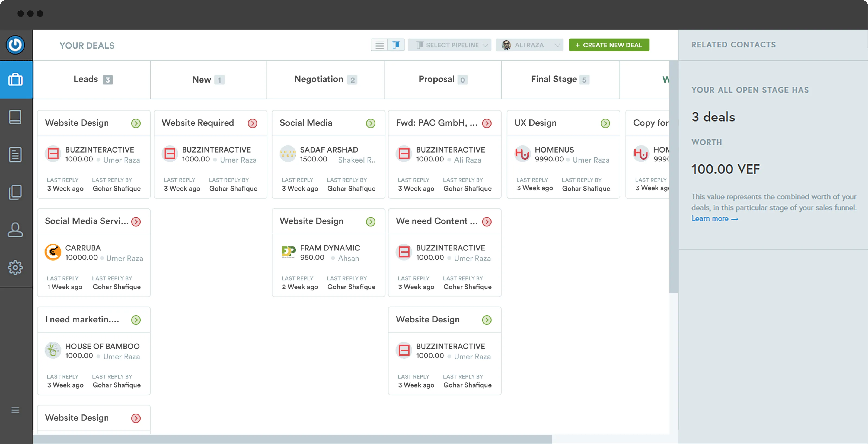Click Sadaf Arshad avatar
The image size is (868, 444).
(288, 154)
